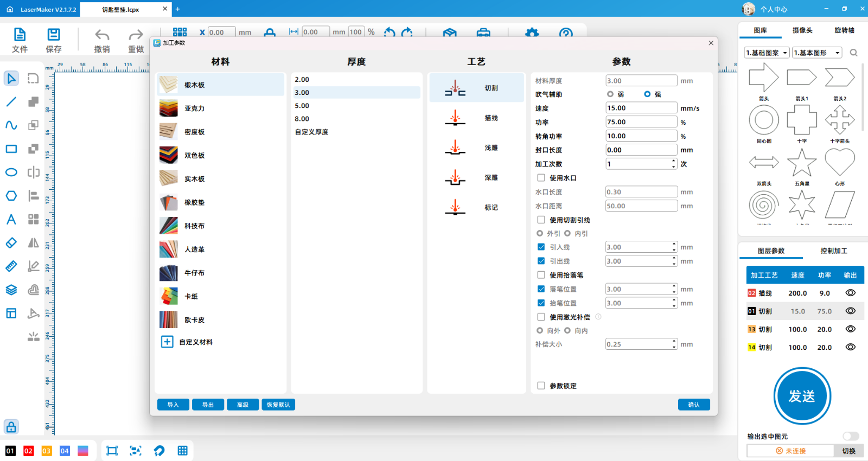Choose the text tool
The width and height of the screenshot is (868, 461).
click(x=11, y=220)
